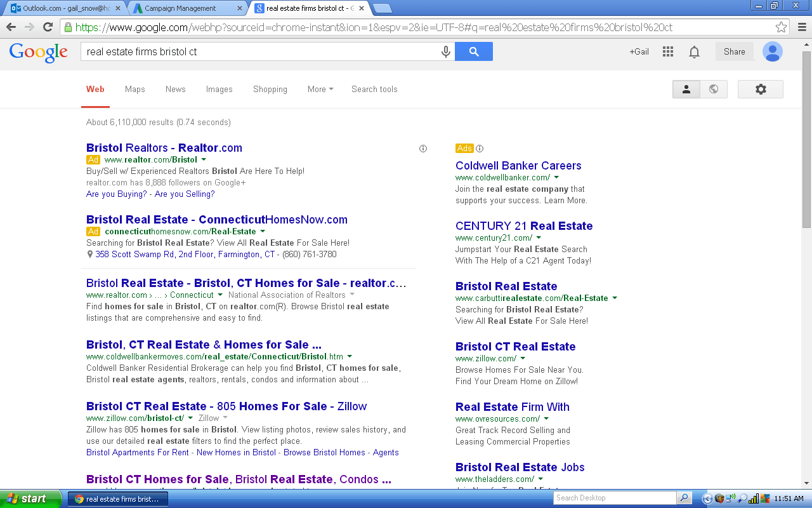This screenshot has width=812, height=508.
Task: Select the Shopping search tab
Action: click(x=270, y=90)
